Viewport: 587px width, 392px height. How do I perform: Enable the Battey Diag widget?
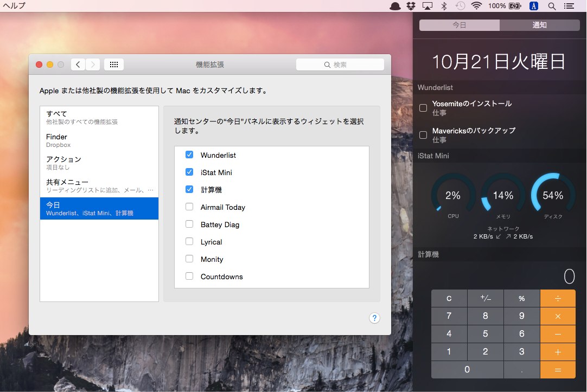189,224
